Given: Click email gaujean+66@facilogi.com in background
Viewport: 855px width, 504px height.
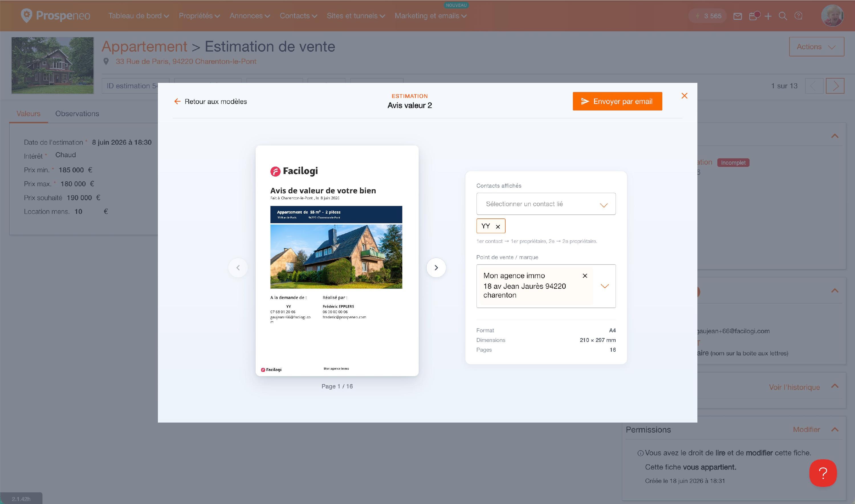Looking at the screenshot, I should click(x=733, y=331).
